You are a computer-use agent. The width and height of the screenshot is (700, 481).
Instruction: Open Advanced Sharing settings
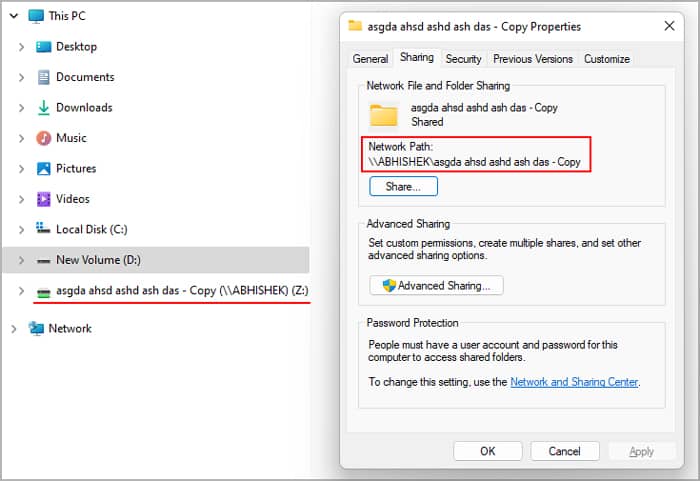tap(436, 285)
